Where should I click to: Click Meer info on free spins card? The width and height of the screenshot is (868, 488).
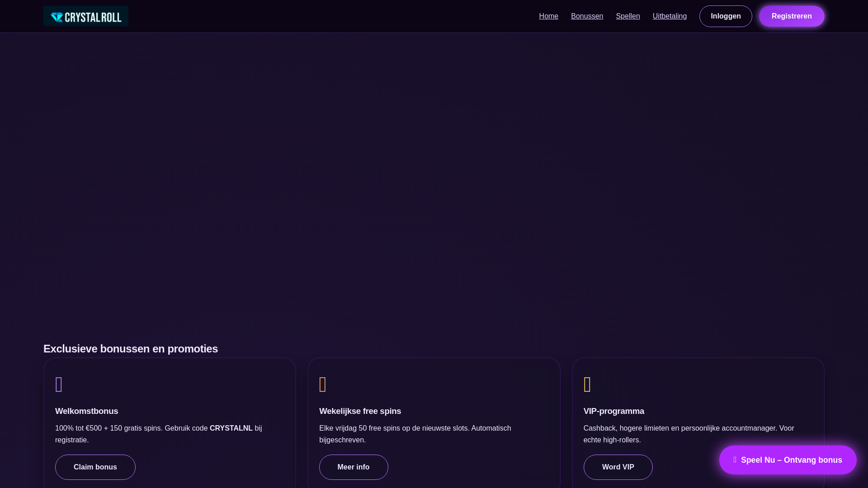click(354, 467)
